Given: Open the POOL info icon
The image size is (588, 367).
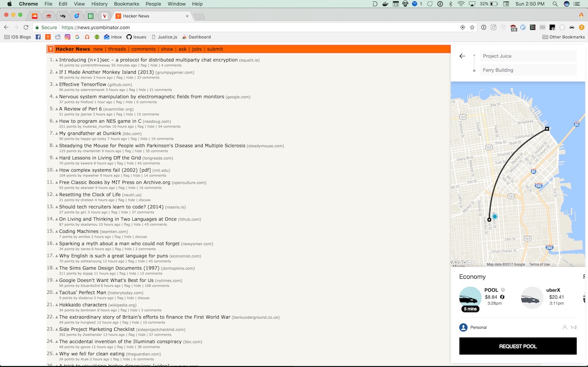Looking at the screenshot, I should tap(503, 290).
